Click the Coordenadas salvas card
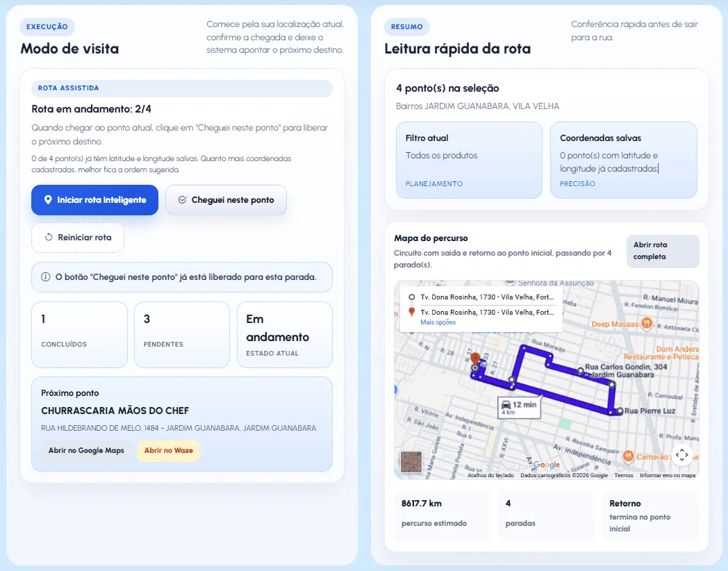728x571 pixels. tap(624, 160)
